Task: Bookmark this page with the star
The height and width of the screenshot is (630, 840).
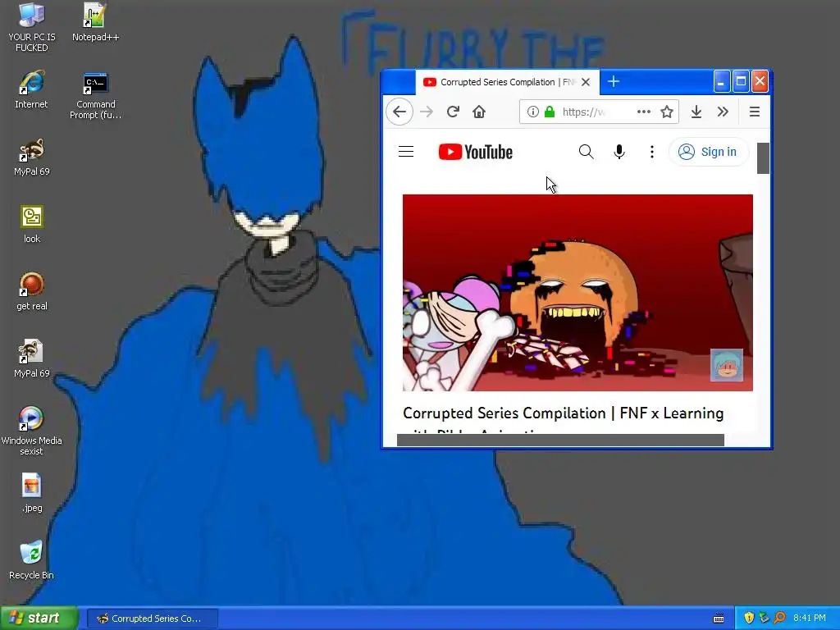Action: click(x=666, y=112)
